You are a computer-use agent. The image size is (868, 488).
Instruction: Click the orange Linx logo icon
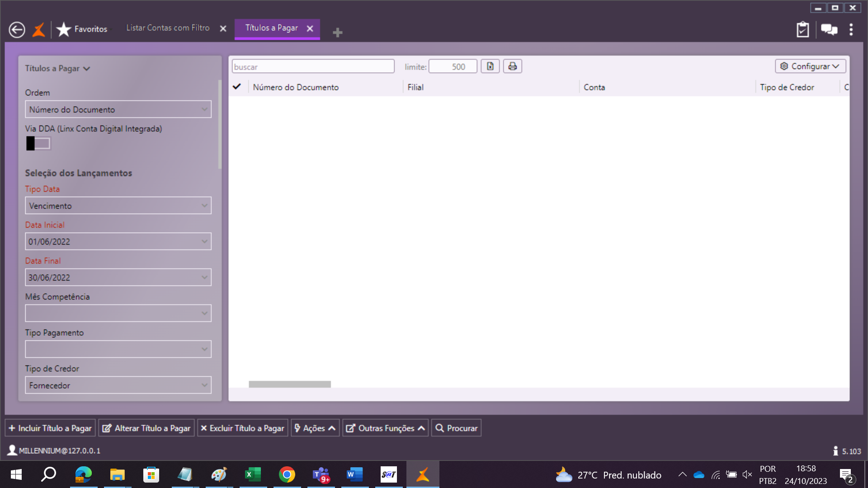coord(39,30)
